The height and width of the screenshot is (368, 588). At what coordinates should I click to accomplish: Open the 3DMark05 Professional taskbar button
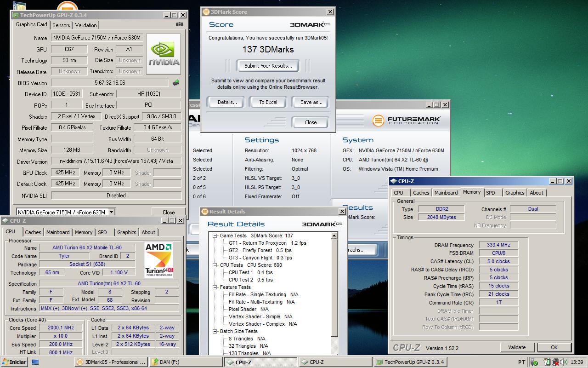click(x=111, y=362)
